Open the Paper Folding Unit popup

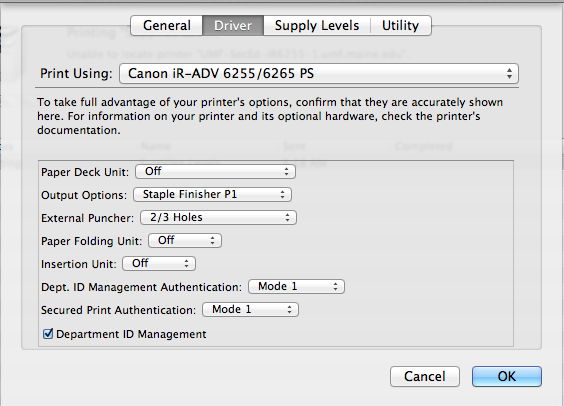[x=185, y=241]
